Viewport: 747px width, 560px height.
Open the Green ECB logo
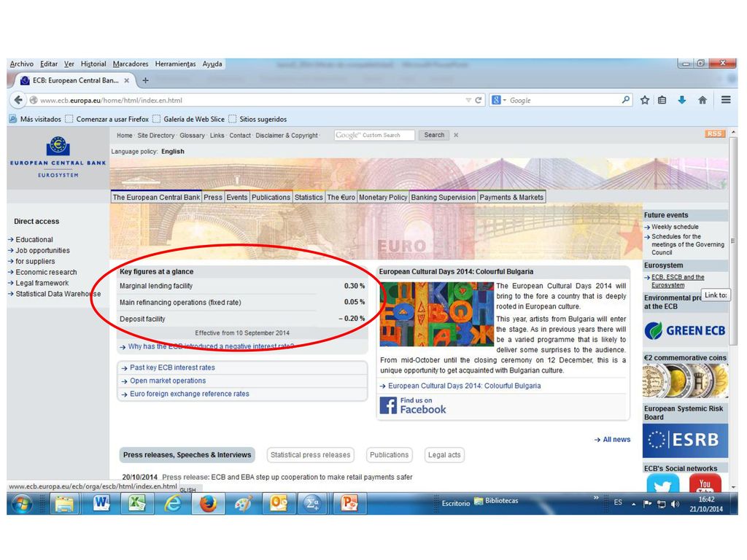tap(684, 330)
